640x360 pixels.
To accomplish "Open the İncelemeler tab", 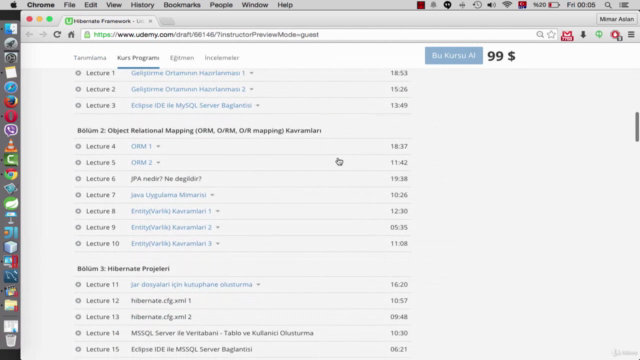I will click(222, 58).
